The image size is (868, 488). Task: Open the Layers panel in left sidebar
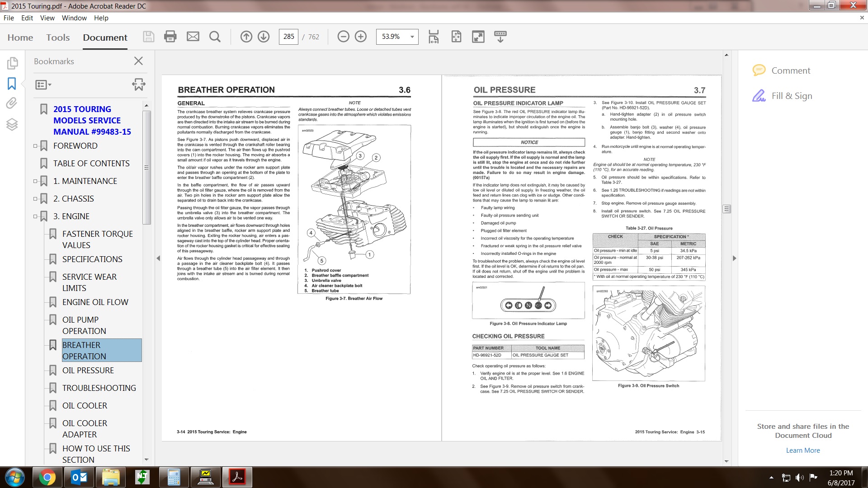click(x=12, y=124)
